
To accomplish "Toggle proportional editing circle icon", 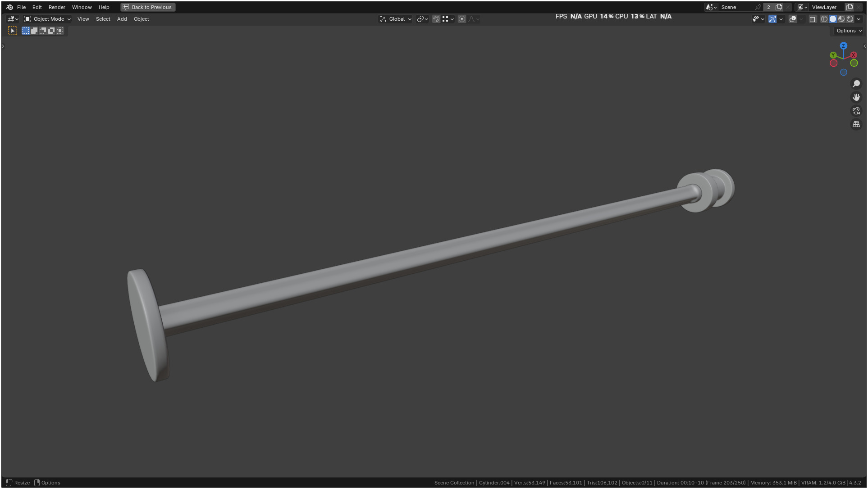I will pos(462,19).
